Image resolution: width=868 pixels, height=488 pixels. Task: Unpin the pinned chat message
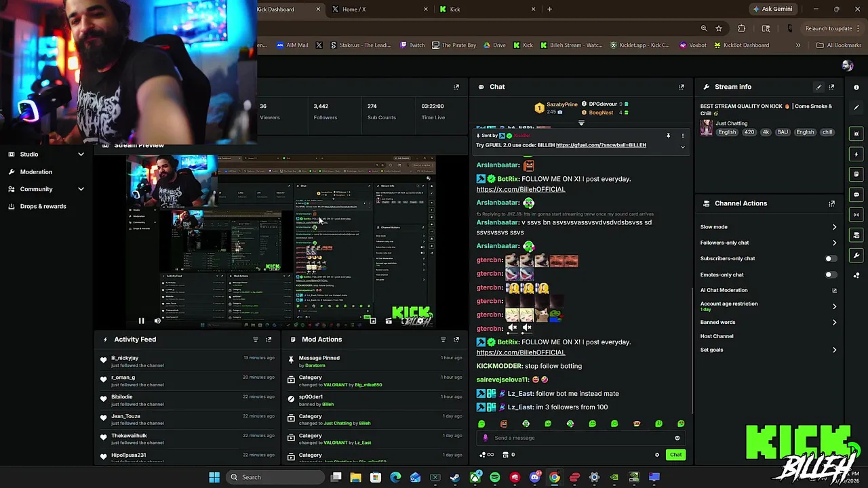668,136
